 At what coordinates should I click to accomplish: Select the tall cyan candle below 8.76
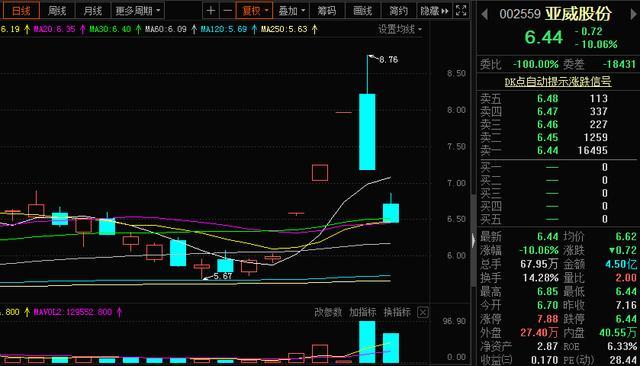click(367, 132)
